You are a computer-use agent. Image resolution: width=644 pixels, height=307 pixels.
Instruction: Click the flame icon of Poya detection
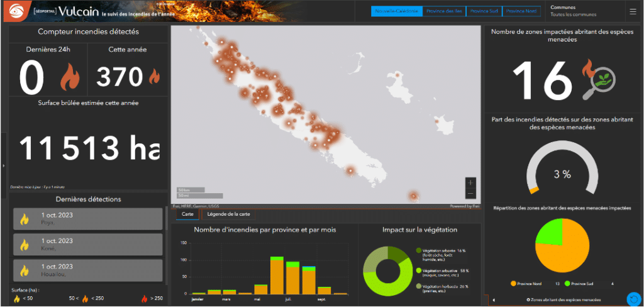(25, 219)
